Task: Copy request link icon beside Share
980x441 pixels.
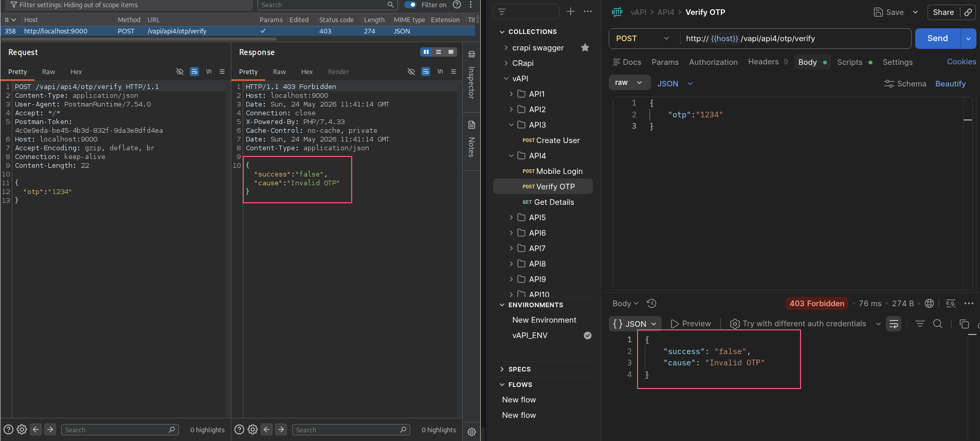Action: 968,12
